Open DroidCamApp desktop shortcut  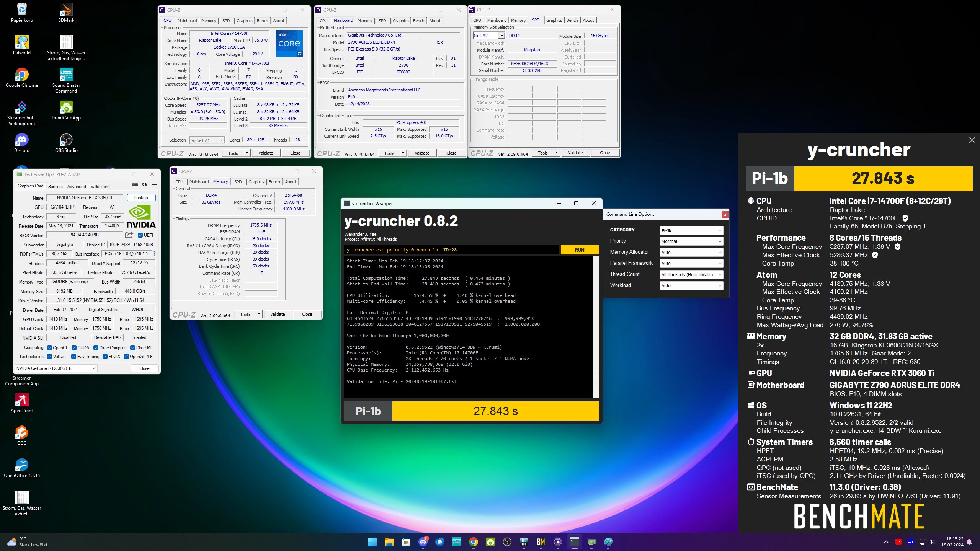coord(66,111)
